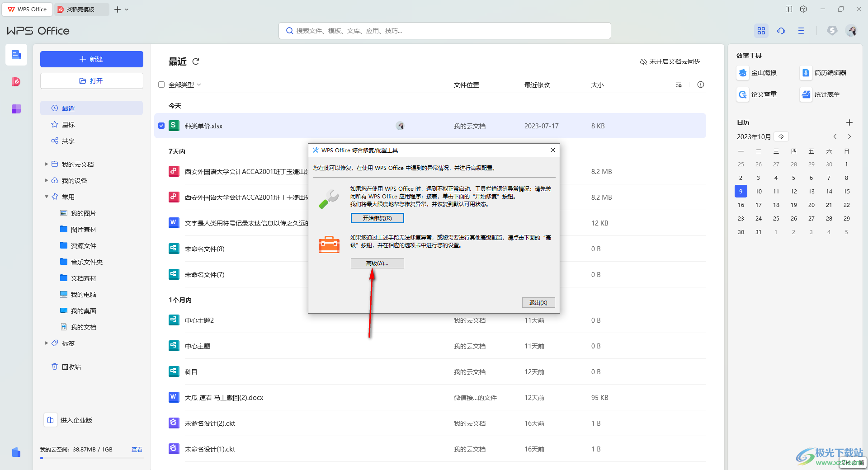
Task: Open the new tab dropdown arrow
Action: (127, 9)
